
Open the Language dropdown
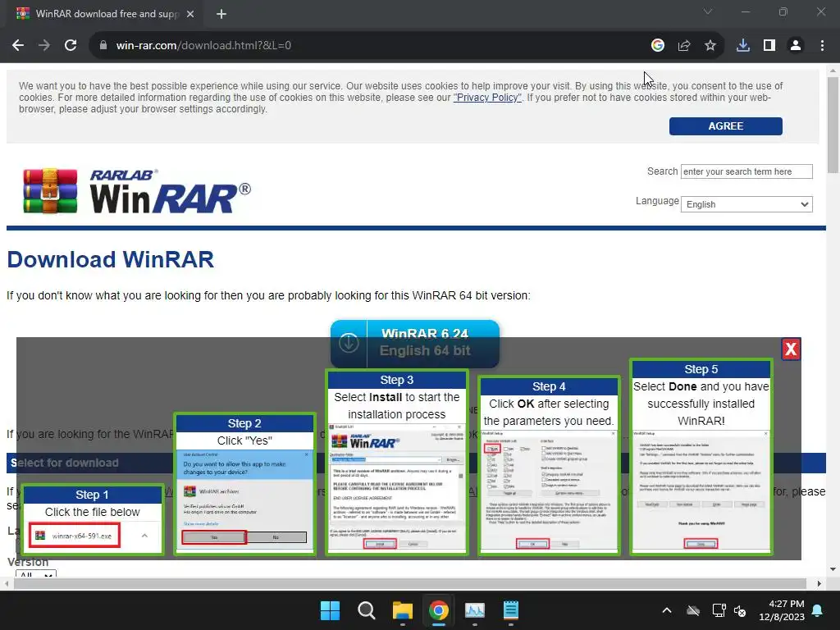pyautogui.click(x=746, y=204)
